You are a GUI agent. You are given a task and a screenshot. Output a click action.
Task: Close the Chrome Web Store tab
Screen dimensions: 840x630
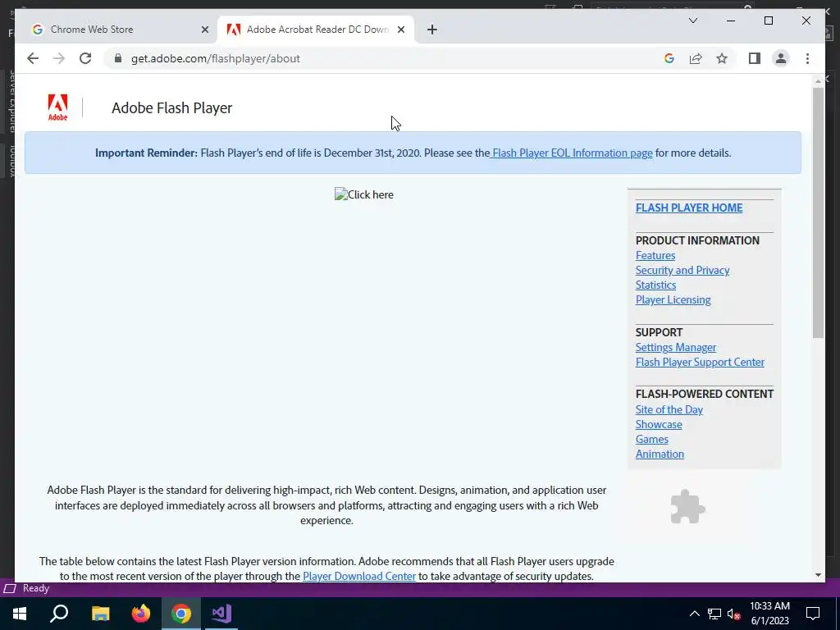point(204,30)
